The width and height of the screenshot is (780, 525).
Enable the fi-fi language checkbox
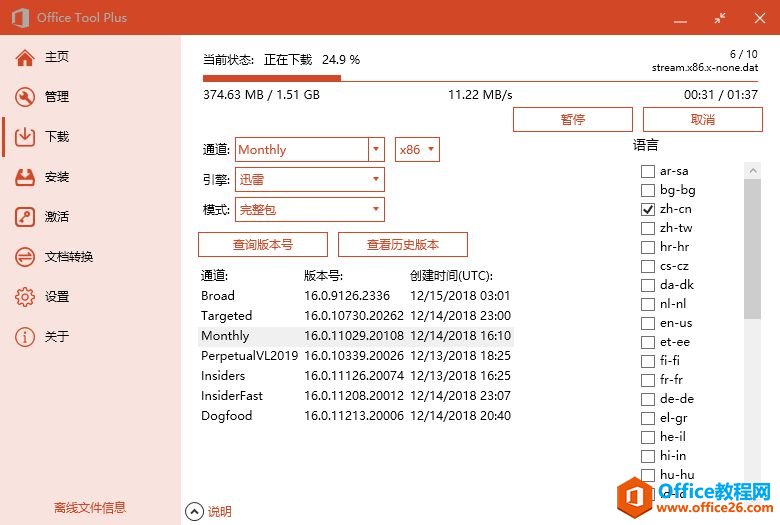coord(648,361)
